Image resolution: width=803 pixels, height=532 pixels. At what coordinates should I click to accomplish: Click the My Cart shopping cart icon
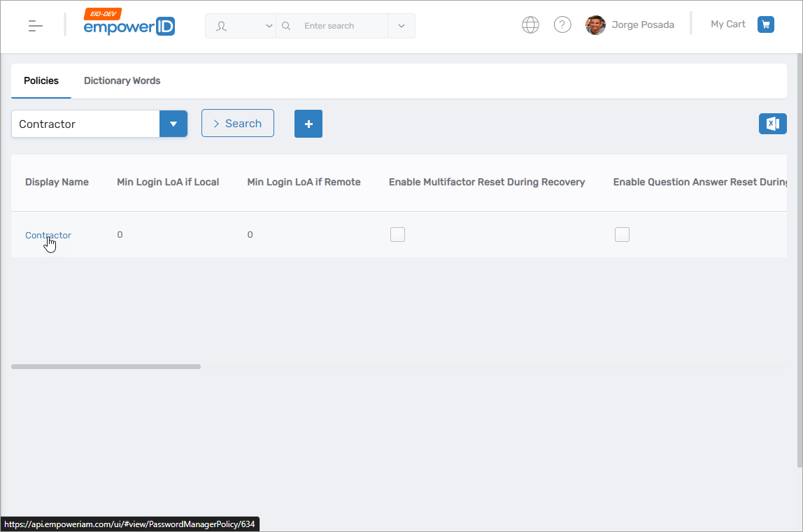(766, 24)
